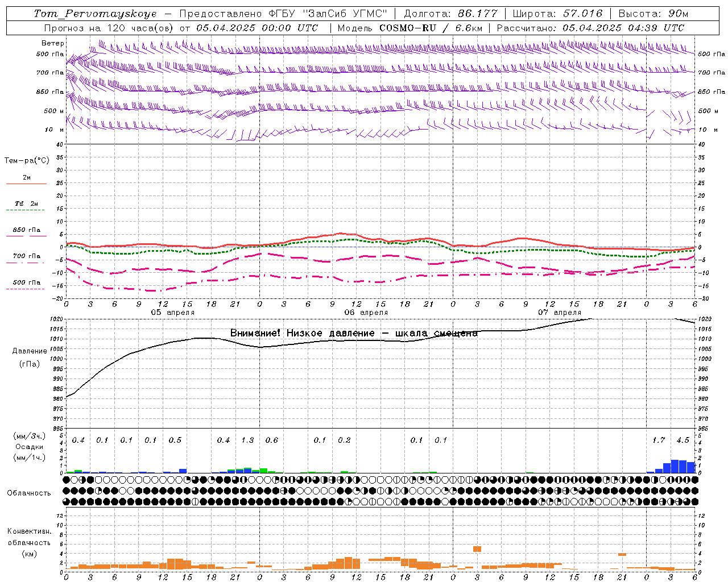Image resolution: width=728 pixels, height=582 pixels.
Task: Click the precipitation value 0.5
Action: click(175, 440)
